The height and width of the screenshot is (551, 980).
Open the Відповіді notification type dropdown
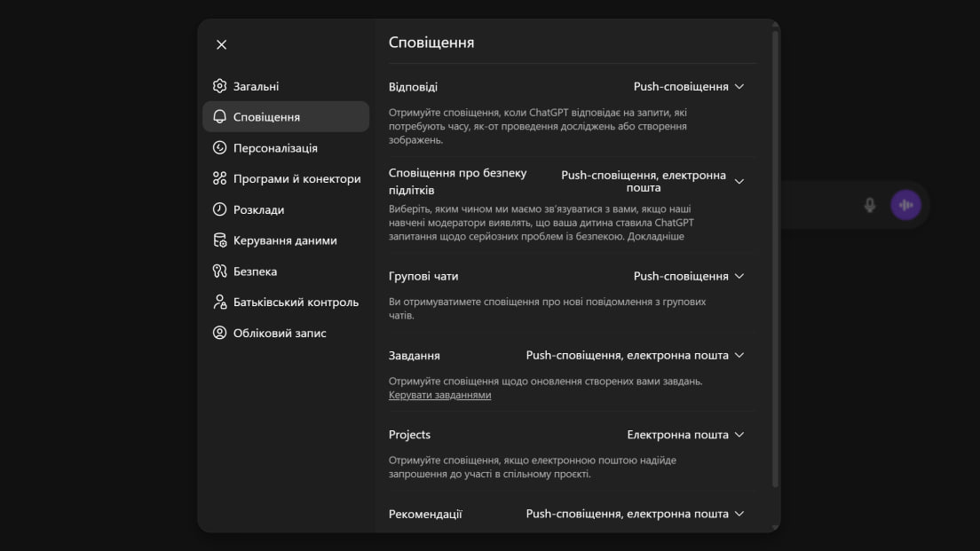click(687, 86)
